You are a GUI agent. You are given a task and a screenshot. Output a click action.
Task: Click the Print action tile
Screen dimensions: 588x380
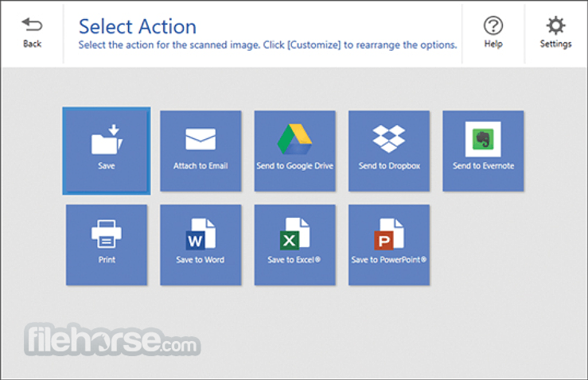pos(107,245)
